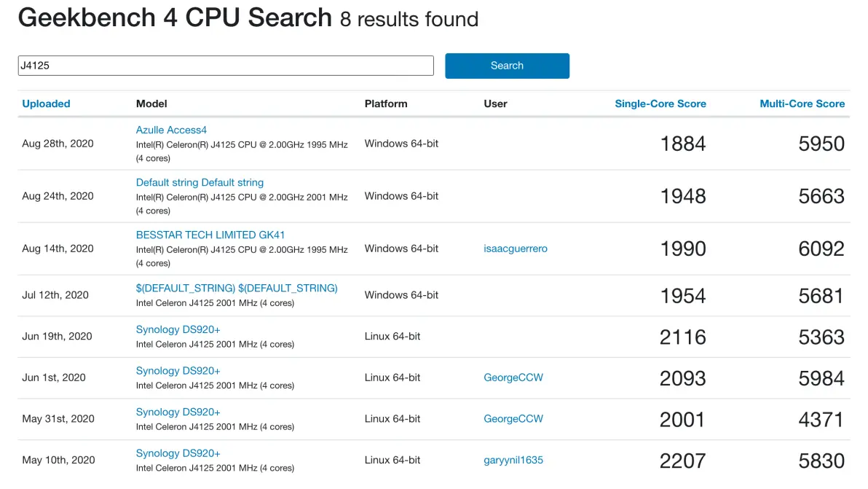Sort by Single-Core Score column
This screenshot has height=489, width=868.
click(x=660, y=103)
